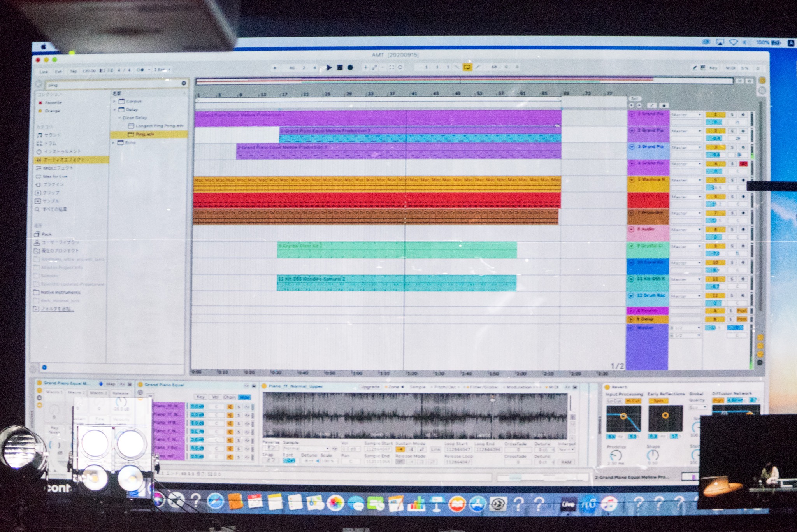Toggle the metronome icon
This screenshot has width=797, height=532.
[x=140, y=70]
